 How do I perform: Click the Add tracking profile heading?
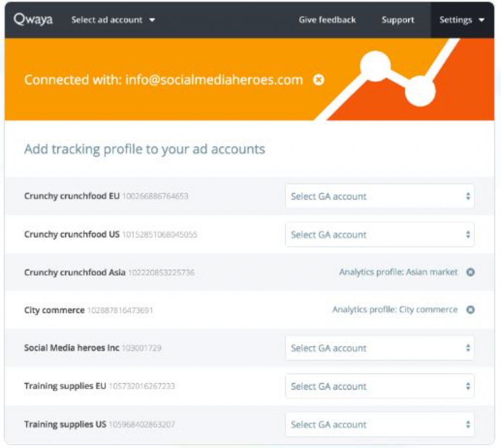tap(145, 149)
